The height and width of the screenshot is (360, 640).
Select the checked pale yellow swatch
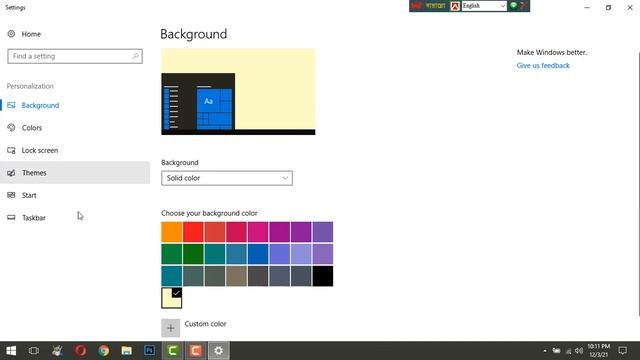171,298
